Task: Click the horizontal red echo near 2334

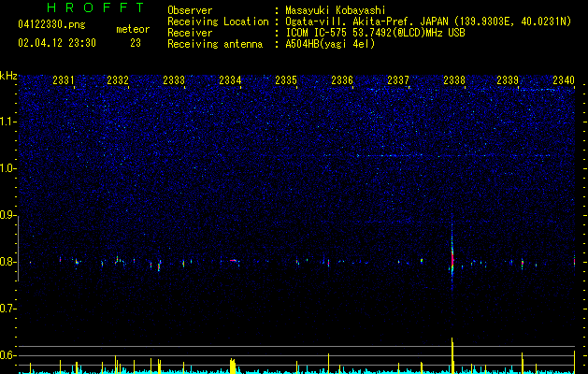Action: pyautogui.click(x=234, y=260)
